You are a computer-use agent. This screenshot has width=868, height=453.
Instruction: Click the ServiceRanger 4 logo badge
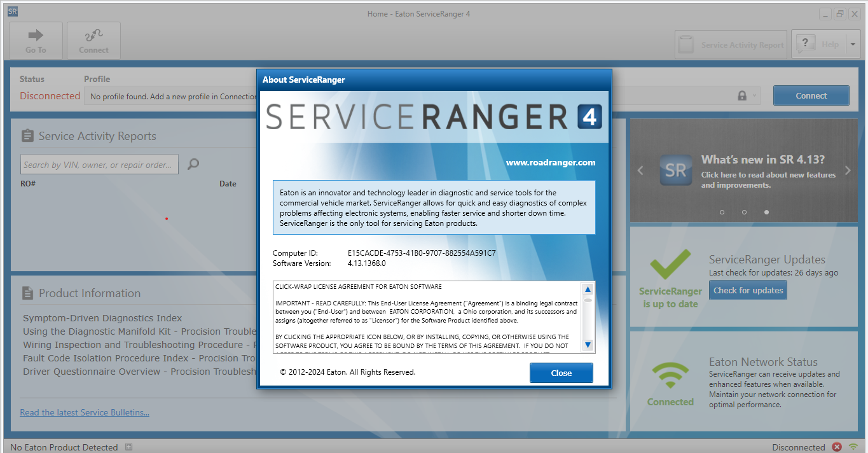point(589,117)
